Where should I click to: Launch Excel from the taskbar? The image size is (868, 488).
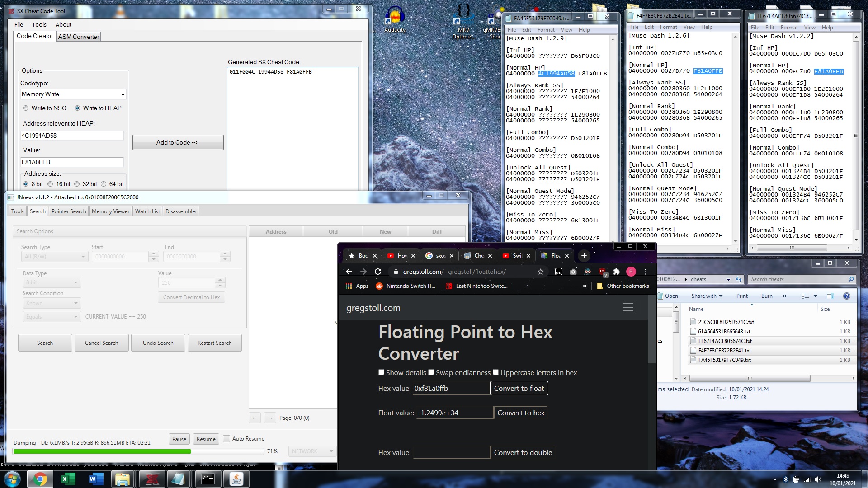68,479
